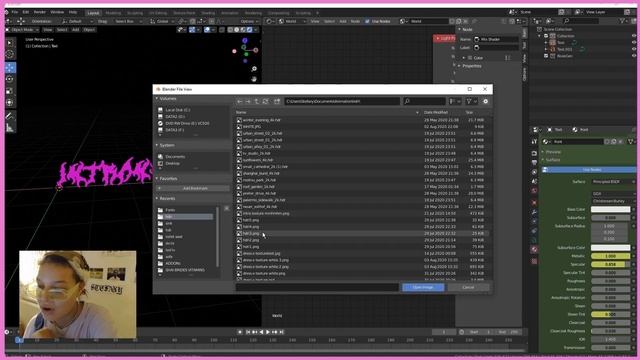Click the Blender logo menu icon
The height and width of the screenshot is (360, 640).
click(7, 12)
